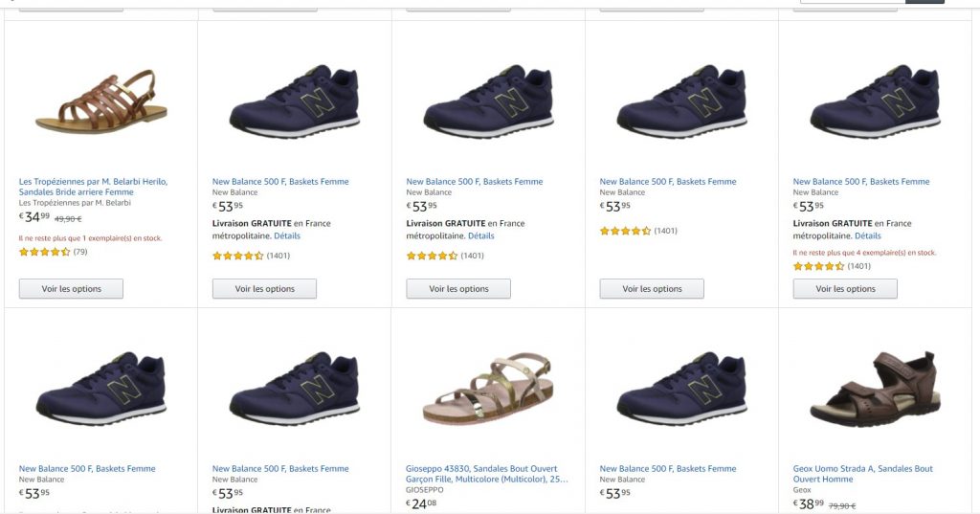The width and height of the screenshot is (980, 514).
Task: Click star rating above the 4-left stock item's button
Action: pyautogui.click(x=819, y=266)
